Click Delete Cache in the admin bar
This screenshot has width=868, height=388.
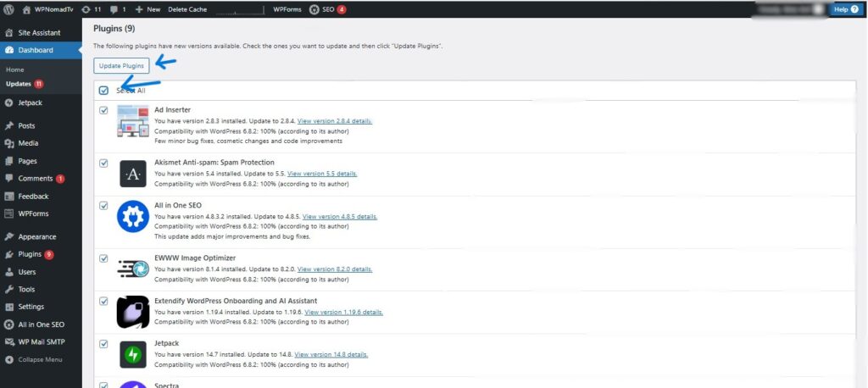click(x=187, y=9)
